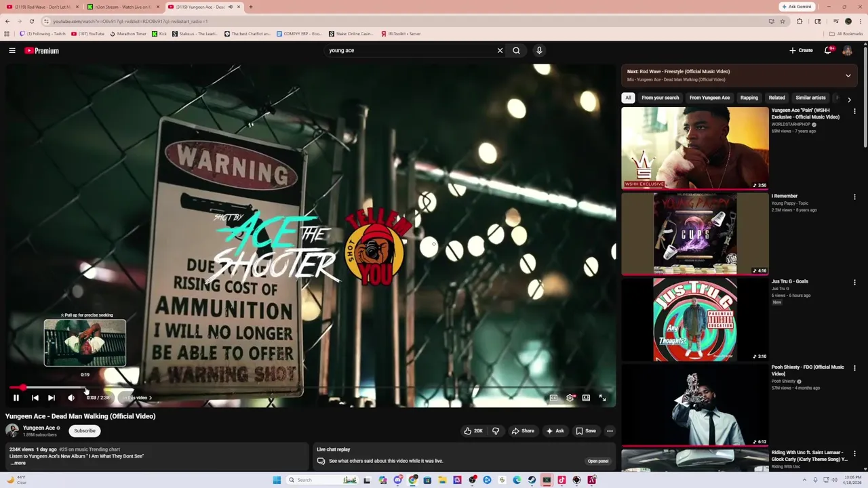Skip to next video in player
This screenshot has width=868, height=488.
52,398
